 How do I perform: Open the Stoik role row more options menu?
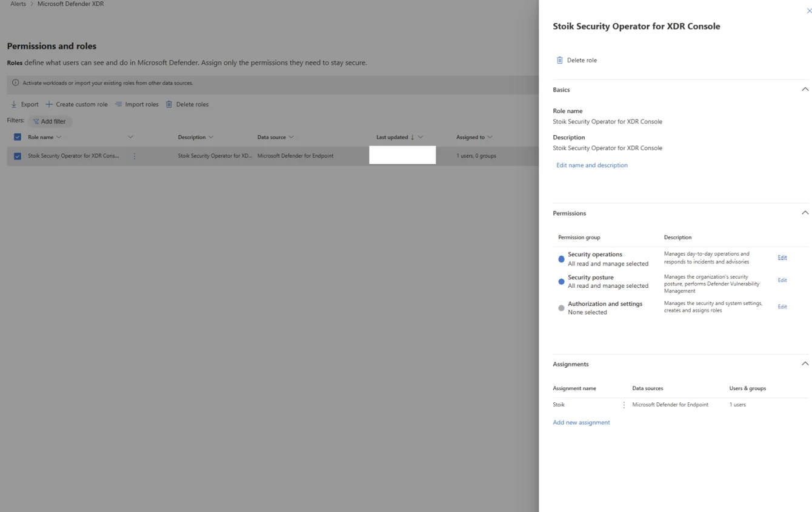coord(135,156)
